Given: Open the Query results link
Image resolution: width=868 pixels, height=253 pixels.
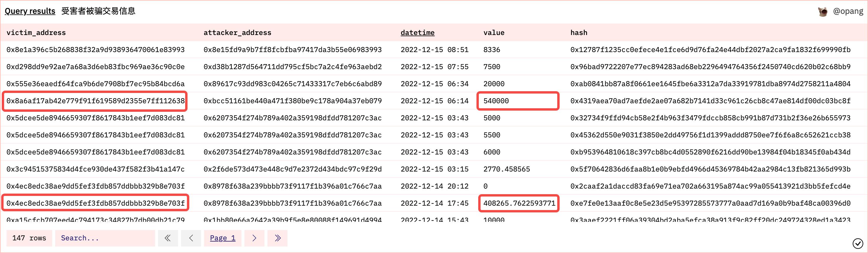Looking at the screenshot, I should [30, 11].
